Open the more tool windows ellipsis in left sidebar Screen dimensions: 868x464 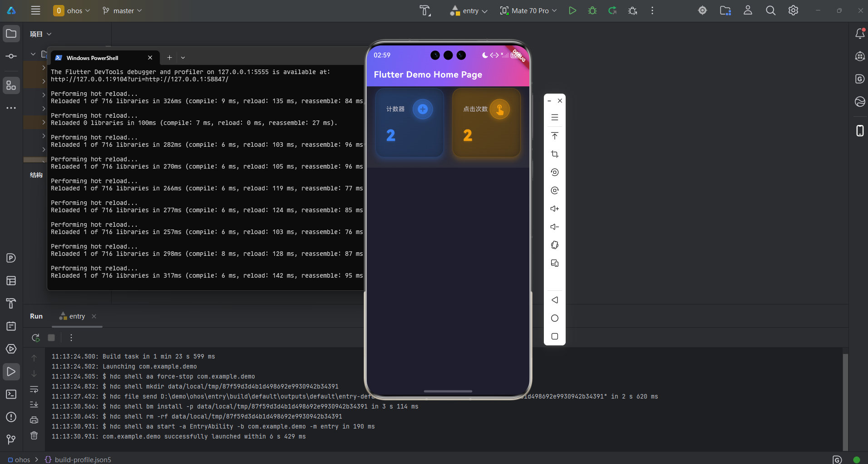(11, 108)
